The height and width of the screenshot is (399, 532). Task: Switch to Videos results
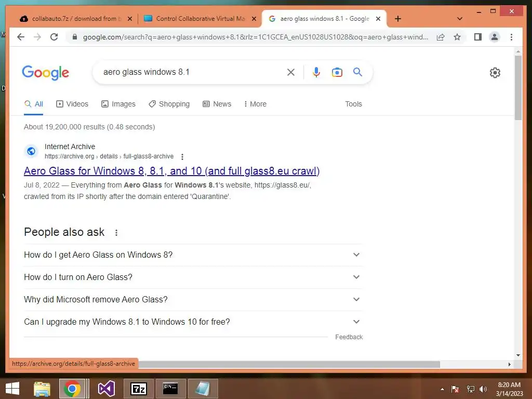72,104
